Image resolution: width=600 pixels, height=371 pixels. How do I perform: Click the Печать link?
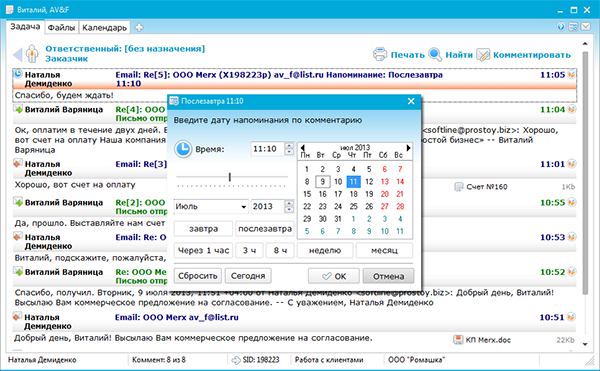tap(408, 55)
